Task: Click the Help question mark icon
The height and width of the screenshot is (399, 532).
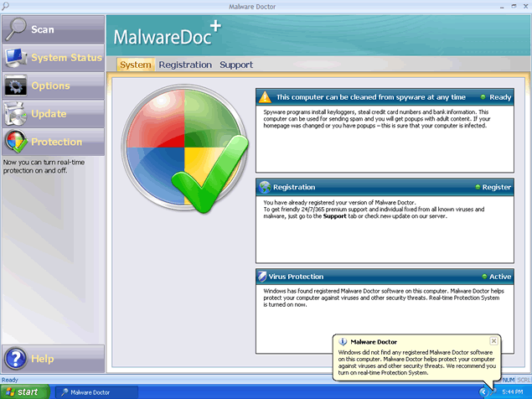Action: tap(16, 360)
